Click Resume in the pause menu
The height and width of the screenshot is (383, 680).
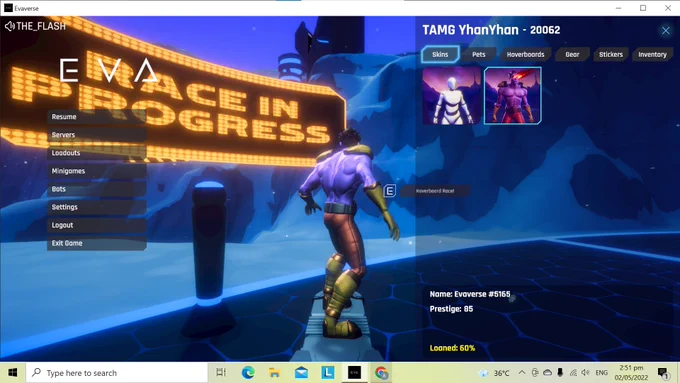click(96, 117)
